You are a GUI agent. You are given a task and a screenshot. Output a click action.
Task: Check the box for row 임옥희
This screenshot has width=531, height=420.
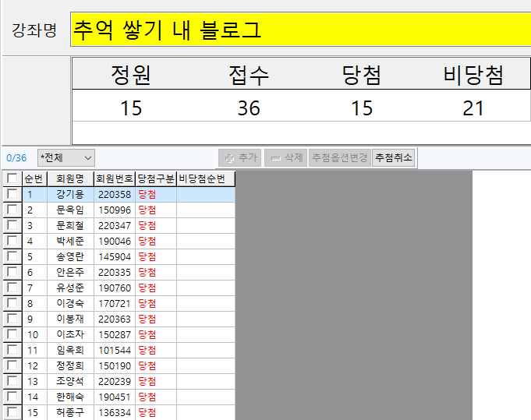(x=12, y=350)
